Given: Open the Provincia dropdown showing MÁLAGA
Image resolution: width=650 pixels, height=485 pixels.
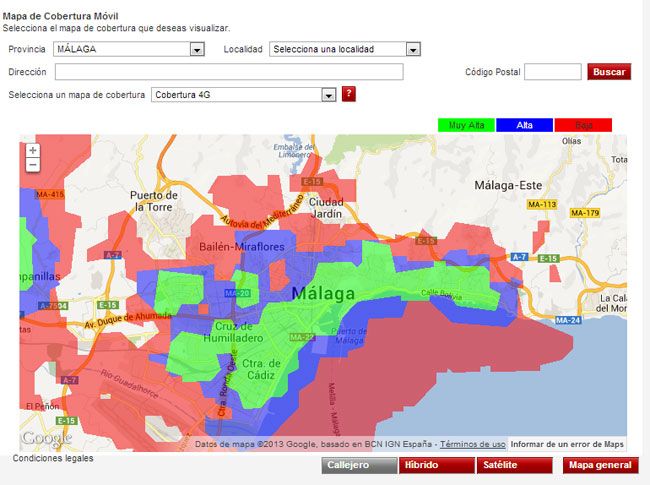Looking at the screenshot, I should pyautogui.click(x=129, y=49).
